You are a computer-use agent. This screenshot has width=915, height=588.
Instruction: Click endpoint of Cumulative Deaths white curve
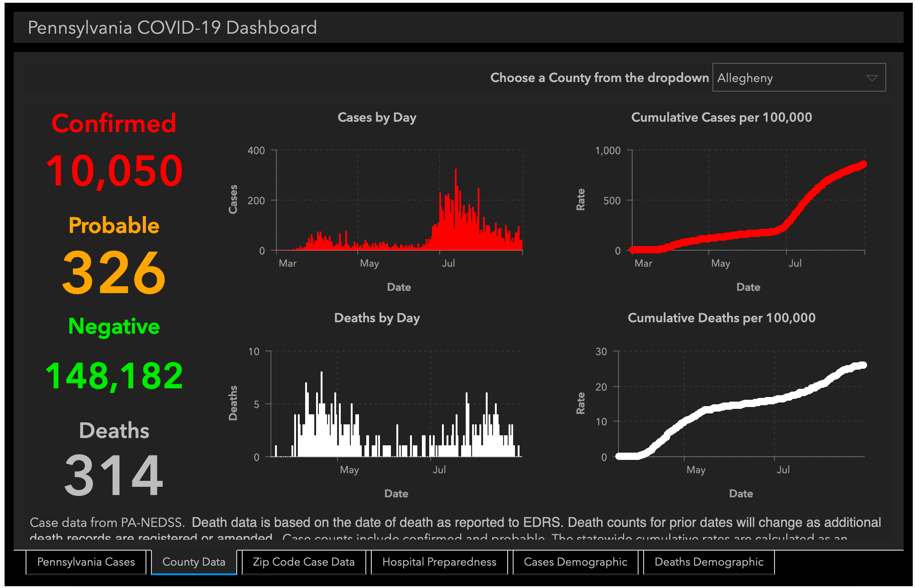(x=862, y=365)
